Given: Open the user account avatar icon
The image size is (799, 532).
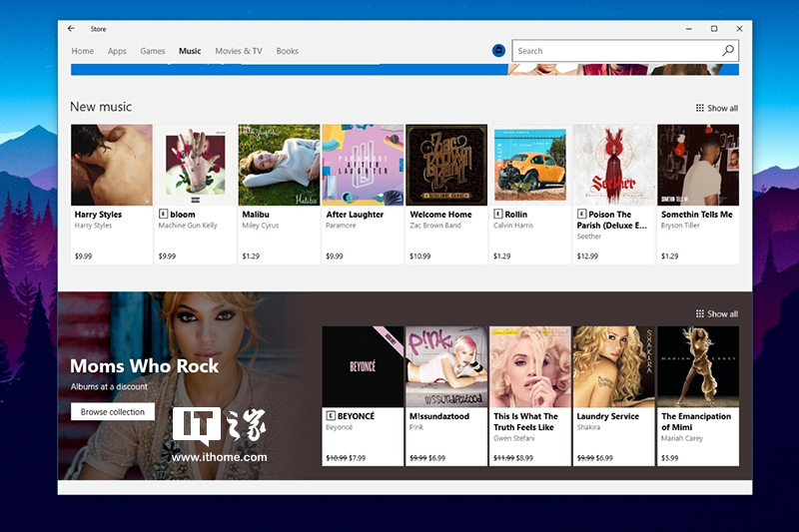Looking at the screenshot, I should click(498, 50).
